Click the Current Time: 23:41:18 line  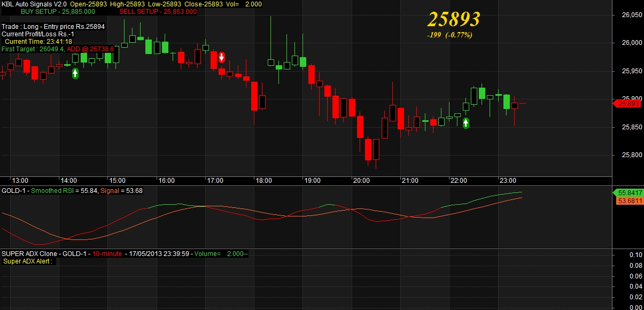point(38,41)
